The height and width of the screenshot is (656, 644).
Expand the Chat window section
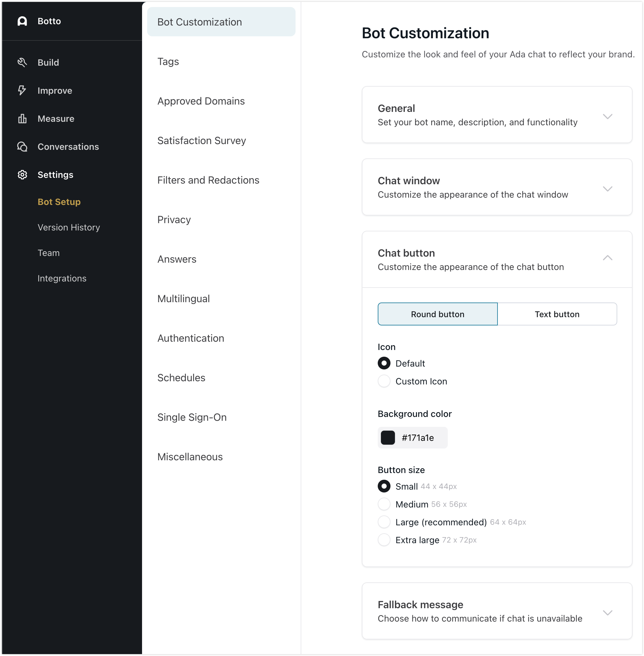(x=607, y=189)
